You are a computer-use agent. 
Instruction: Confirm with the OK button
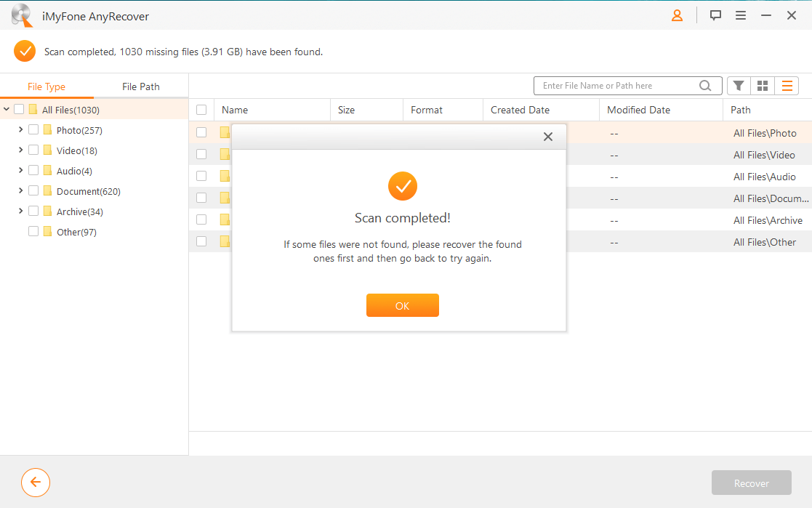pos(403,305)
